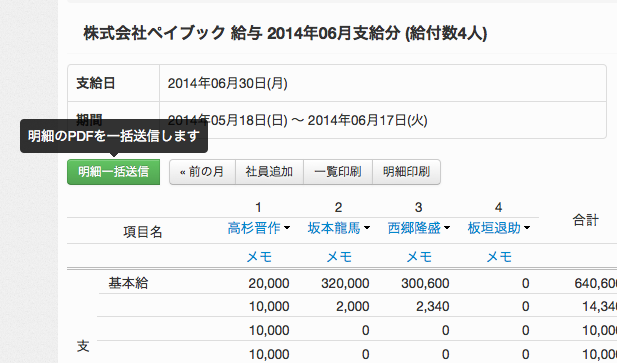
Task: Click the 2,340 value in 西郷隆盛 column
Action: (433, 306)
